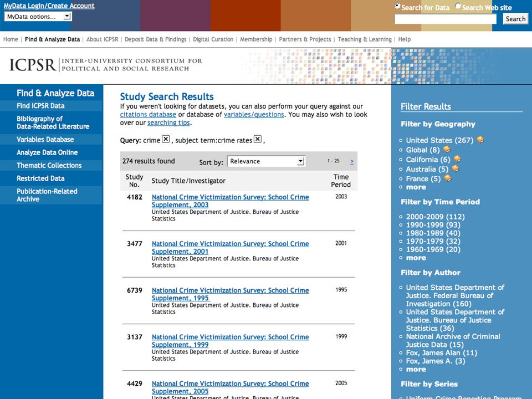Click the ICPSR logo
532x399 pixels.
coord(106,65)
